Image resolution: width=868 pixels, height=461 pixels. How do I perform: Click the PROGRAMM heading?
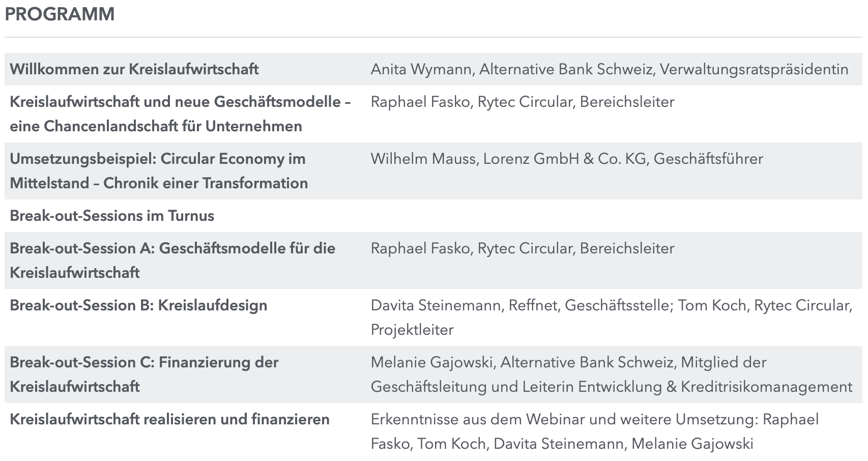[60, 14]
